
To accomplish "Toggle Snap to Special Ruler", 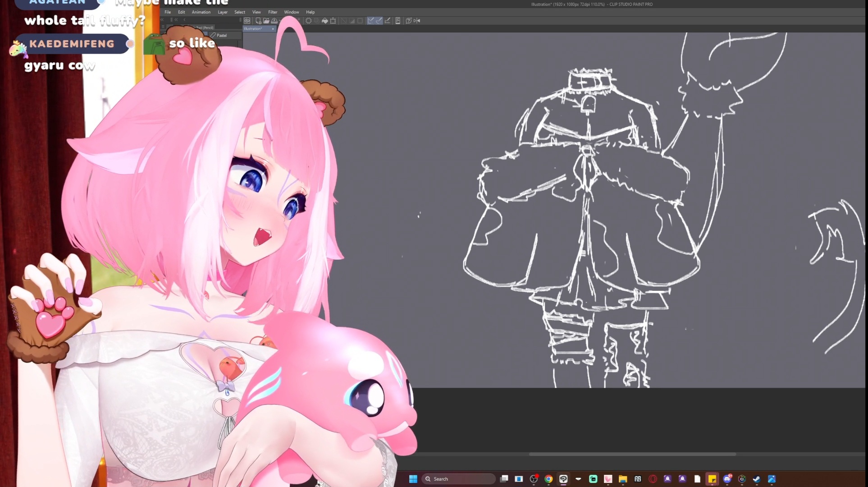I will (379, 21).
